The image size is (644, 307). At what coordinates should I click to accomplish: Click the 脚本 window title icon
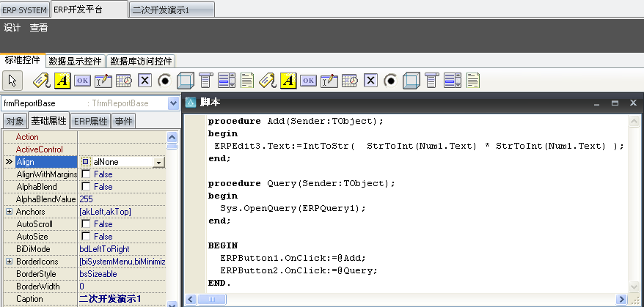pyautogui.click(x=191, y=103)
